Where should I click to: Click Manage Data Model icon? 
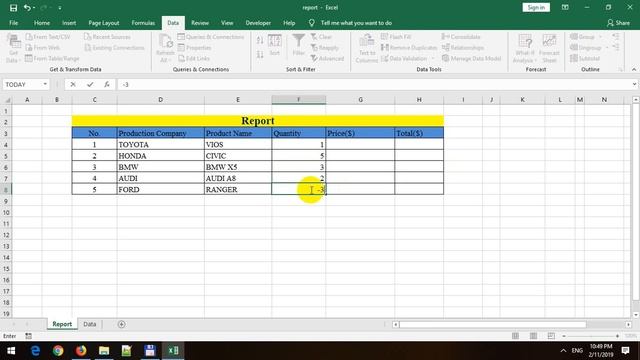(x=445, y=58)
